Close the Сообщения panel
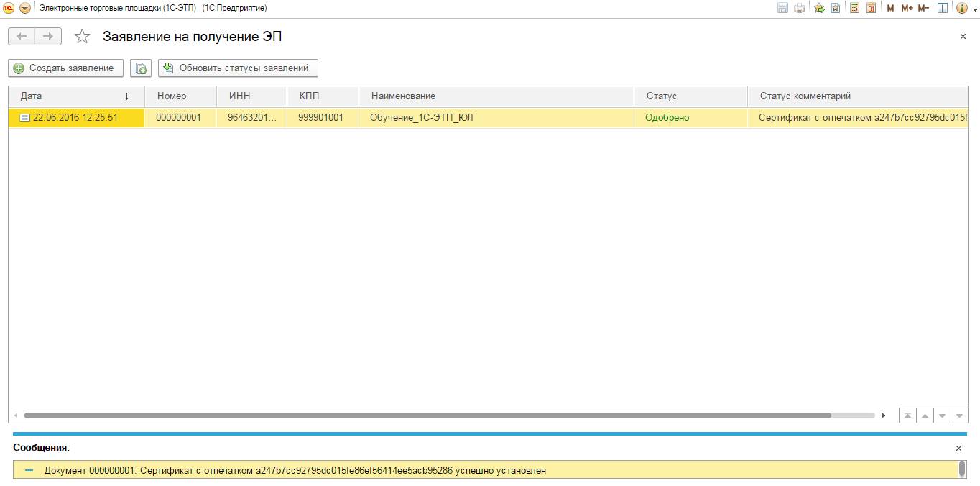 pos(958,448)
